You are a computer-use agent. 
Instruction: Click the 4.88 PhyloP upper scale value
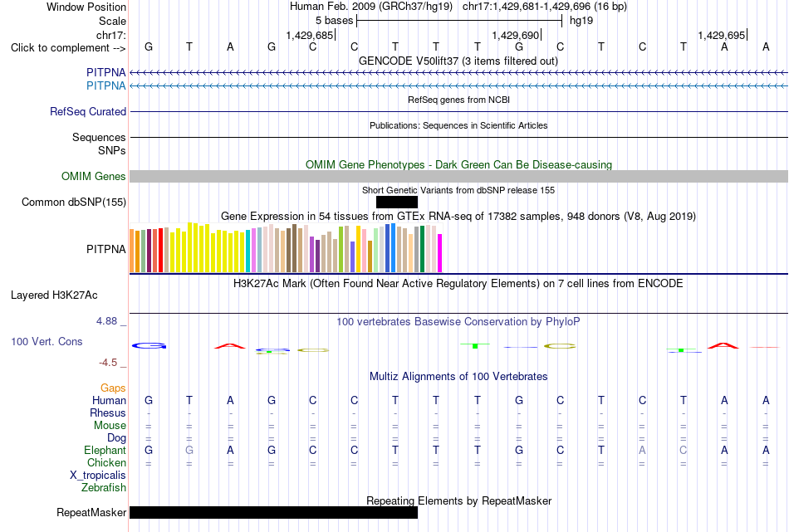coord(106,321)
